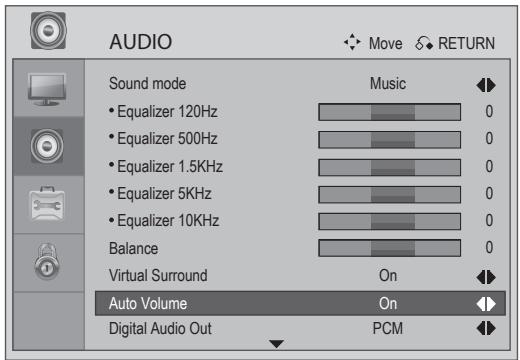
Task: Click the RETURN back icon
Action: coord(424,43)
